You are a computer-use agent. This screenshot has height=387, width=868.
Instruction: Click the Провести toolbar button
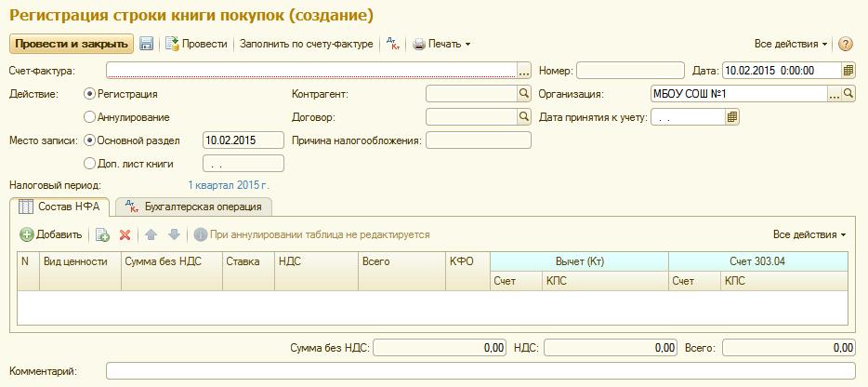point(196,44)
